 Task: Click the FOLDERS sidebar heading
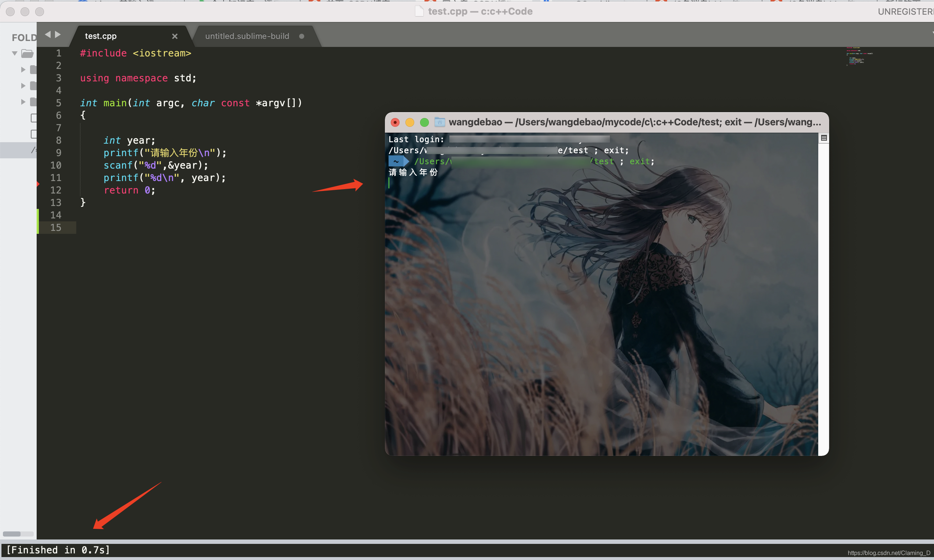[24, 37]
